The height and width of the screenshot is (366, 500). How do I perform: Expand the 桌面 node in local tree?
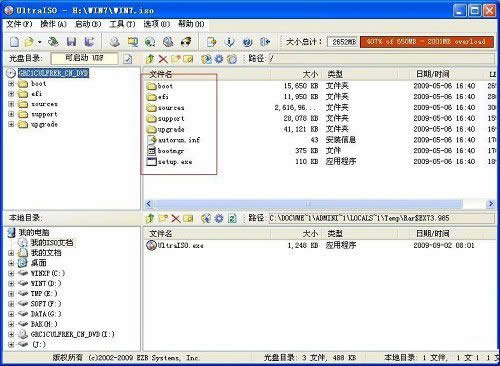(11, 263)
